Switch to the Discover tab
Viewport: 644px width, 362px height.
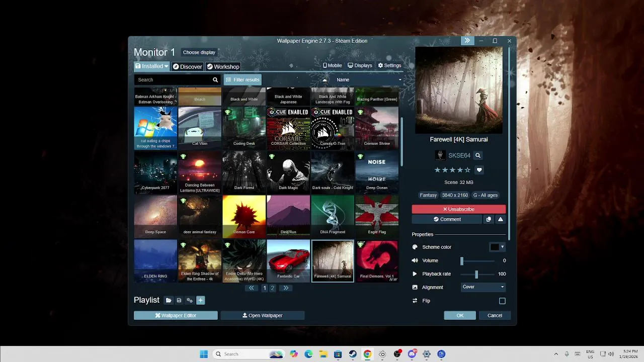[187, 66]
